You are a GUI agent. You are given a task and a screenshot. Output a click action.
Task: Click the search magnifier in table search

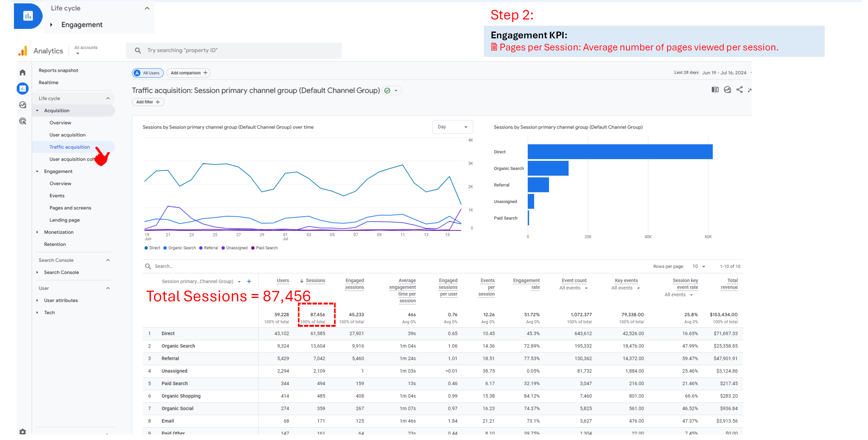click(x=148, y=266)
